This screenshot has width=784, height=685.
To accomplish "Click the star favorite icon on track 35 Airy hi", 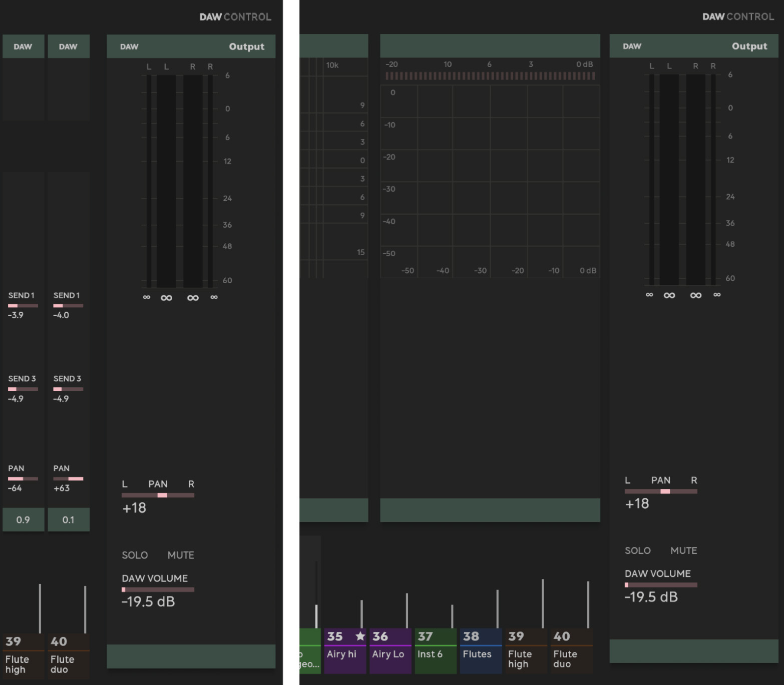I will (360, 636).
